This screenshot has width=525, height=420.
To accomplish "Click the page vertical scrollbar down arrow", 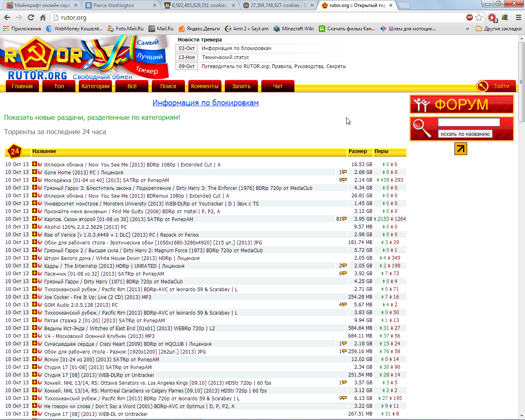I will tap(521, 416).
